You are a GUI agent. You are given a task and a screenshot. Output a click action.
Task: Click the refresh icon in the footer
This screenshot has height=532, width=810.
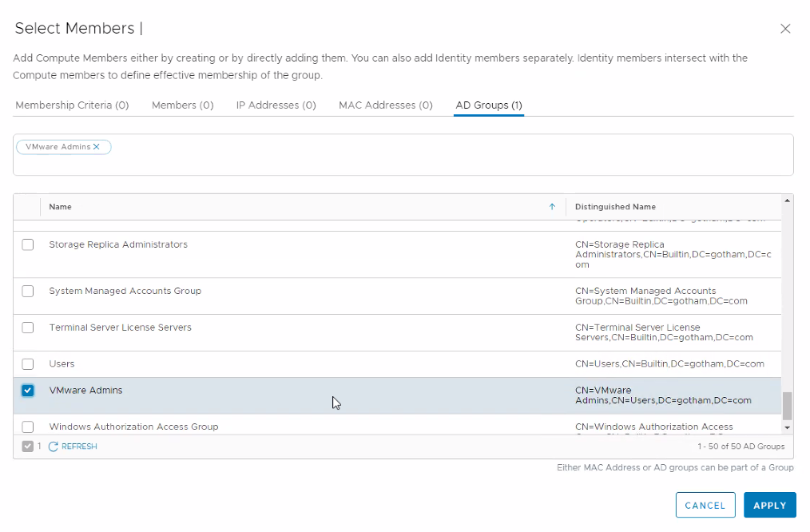coord(54,447)
